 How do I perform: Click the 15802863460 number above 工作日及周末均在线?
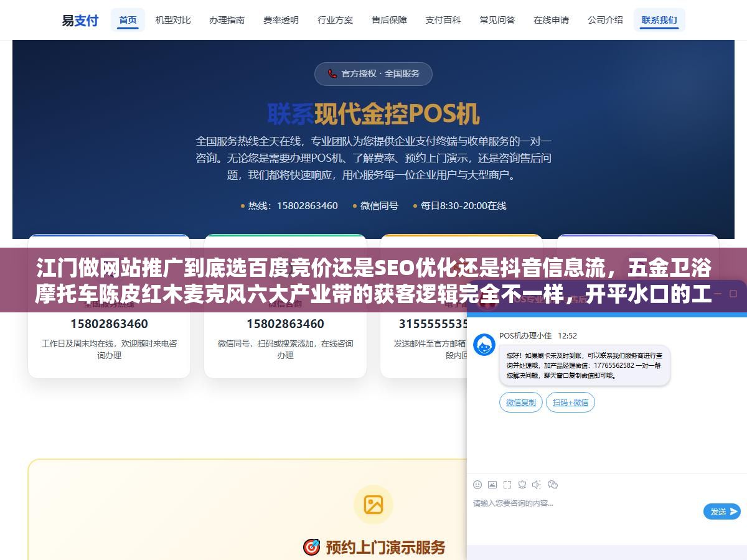click(x=109, y=324)
